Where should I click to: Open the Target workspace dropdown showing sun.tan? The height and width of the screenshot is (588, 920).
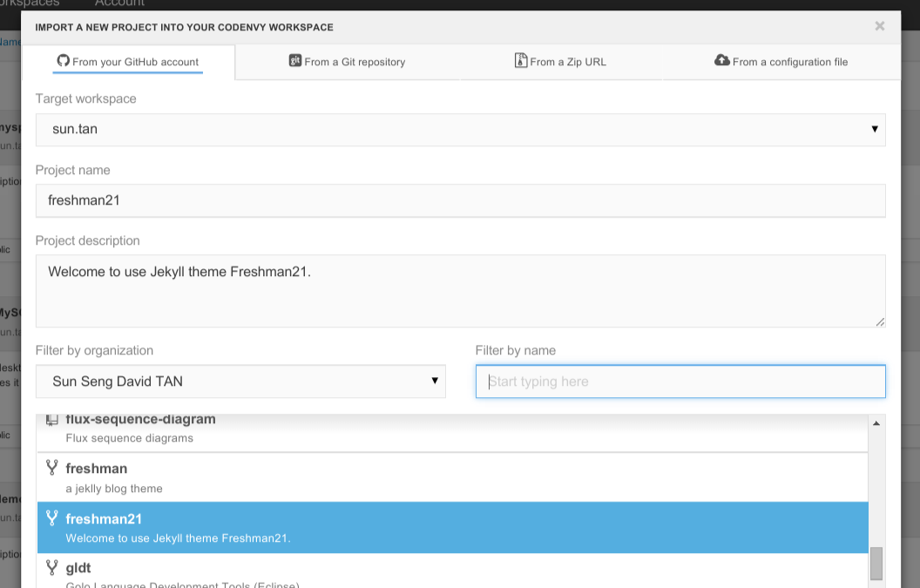click(x=461, y=130)
